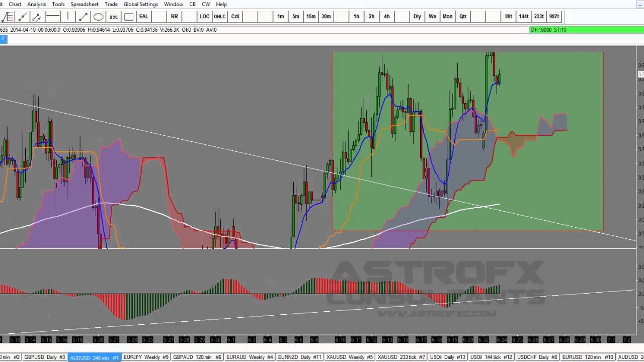The image size is (644, 362).
Task: Switch to EURAUD Weekly #4 chart tab
Action: (x=250, y=357)
